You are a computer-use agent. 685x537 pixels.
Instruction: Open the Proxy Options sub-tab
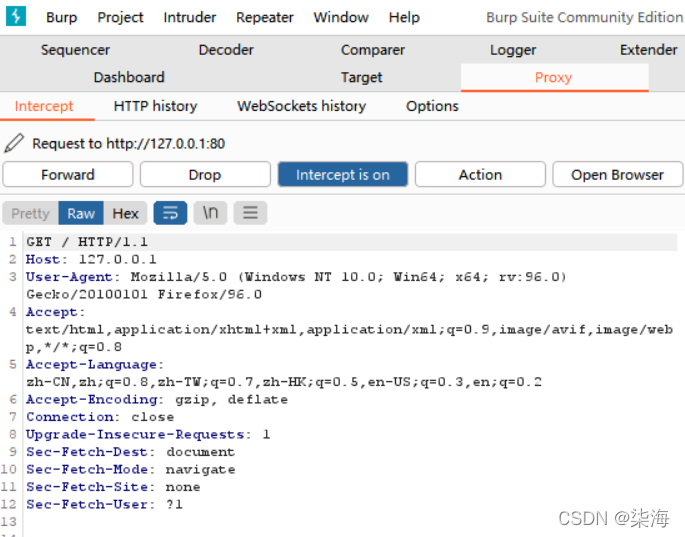(x=432, y=106)
